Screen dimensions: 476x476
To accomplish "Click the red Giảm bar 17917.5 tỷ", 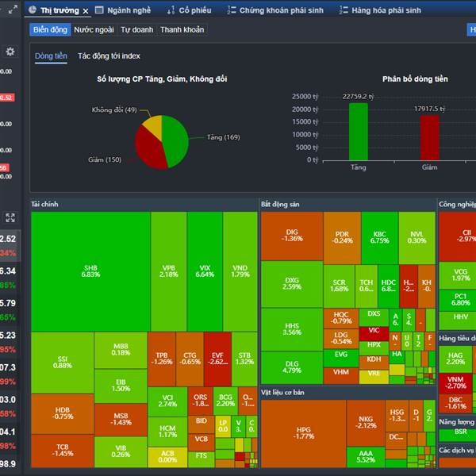I will pyautogui.click(x=429, y=137).
